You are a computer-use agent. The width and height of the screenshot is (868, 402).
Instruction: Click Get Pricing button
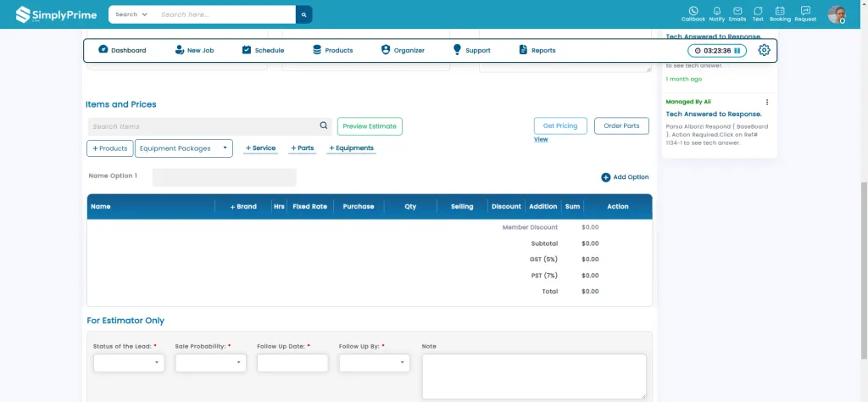560,126
